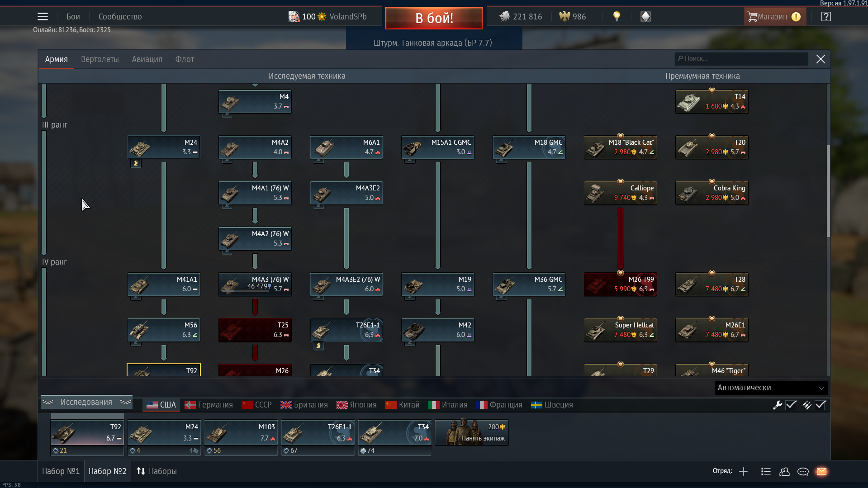Select the M56 vehicle card

click(164, 330)
